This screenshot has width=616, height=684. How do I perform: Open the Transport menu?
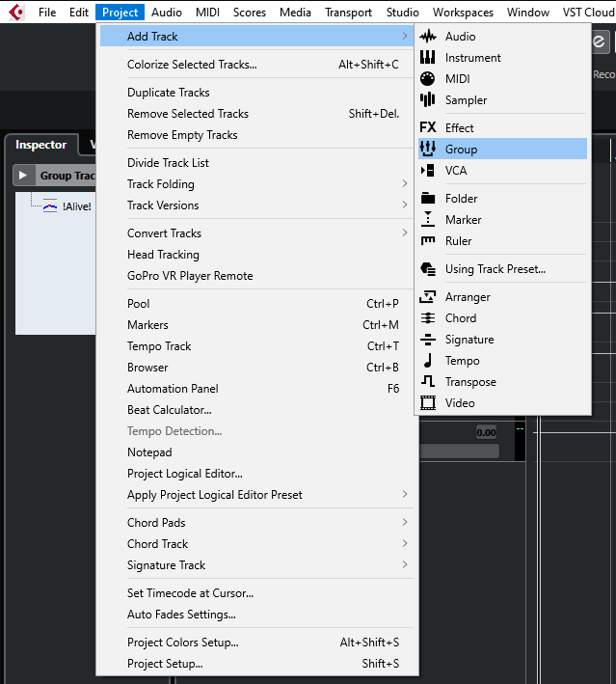coord(348,13)
